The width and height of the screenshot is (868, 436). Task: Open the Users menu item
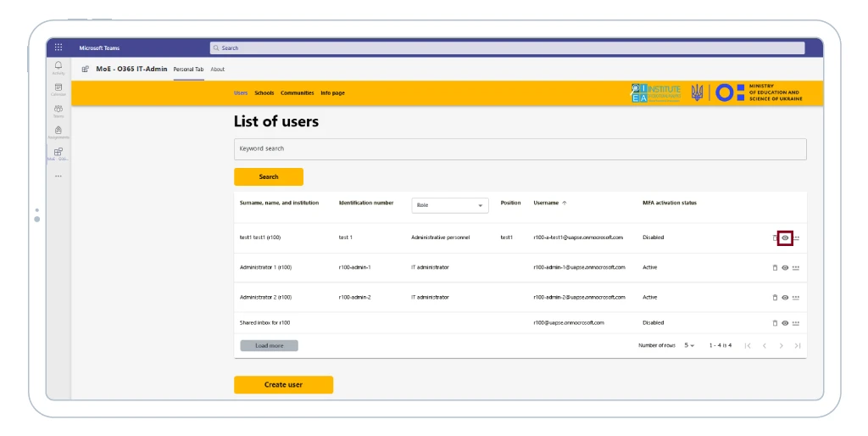tap(241, 93)
